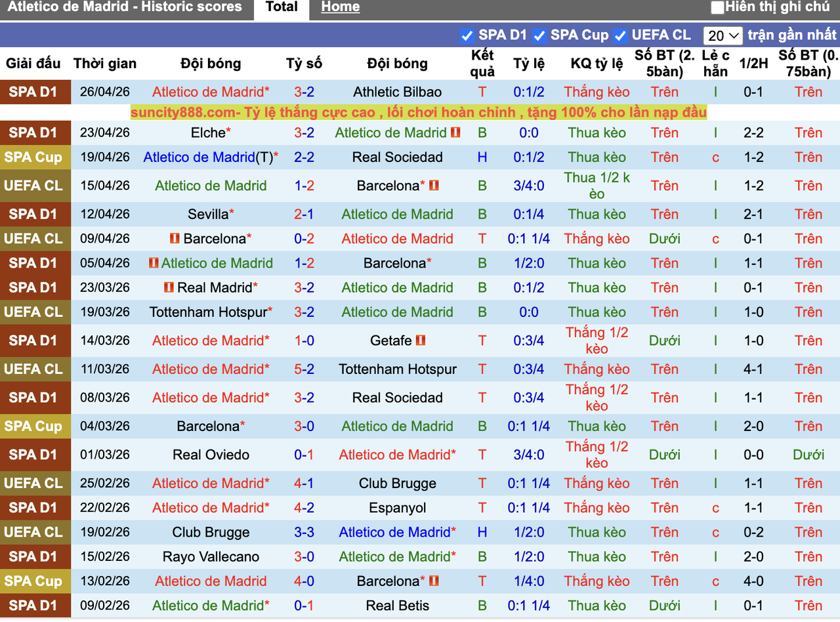Screen dimensions: 840x622
Task: Uncheck the SPA Cup filter checkbox
Action: [x=539, y=35]
